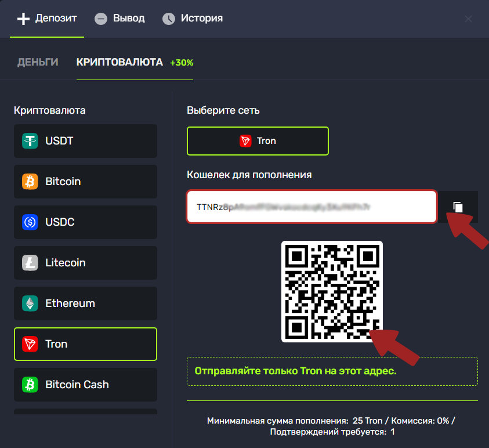Choose USDT cryptocurrency
489x448 pixels.
pyautogui.click(x=85, y=141)
